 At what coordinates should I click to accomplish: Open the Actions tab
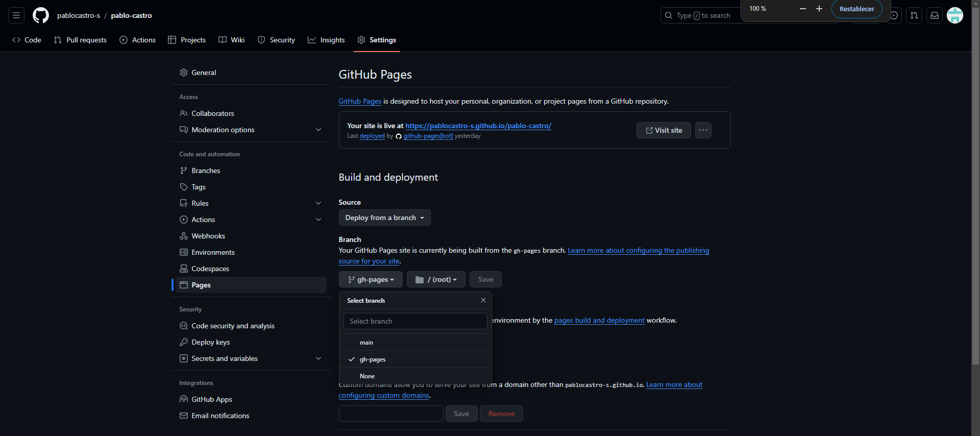(x=137, y=40)
